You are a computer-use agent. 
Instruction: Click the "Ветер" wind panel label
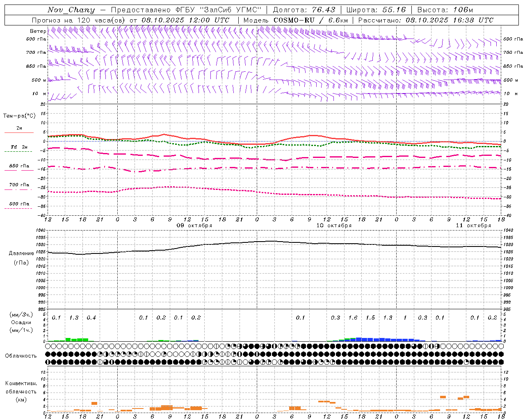click(x=38, y=31)
